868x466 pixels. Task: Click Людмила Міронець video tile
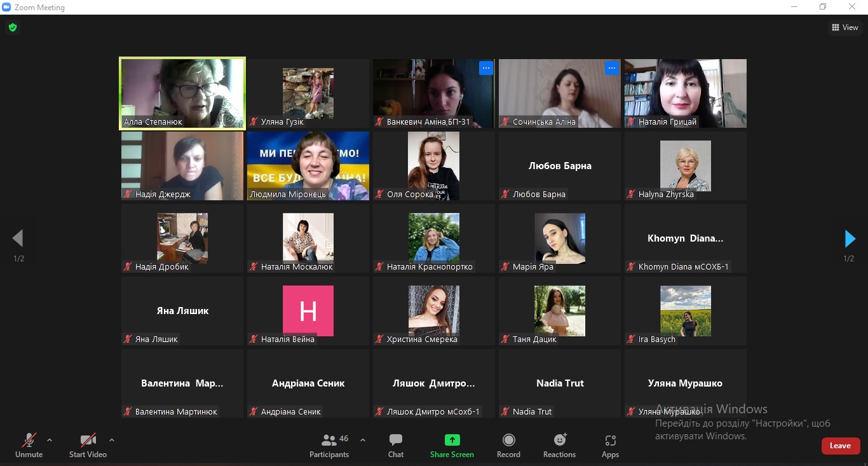point(308,166)
